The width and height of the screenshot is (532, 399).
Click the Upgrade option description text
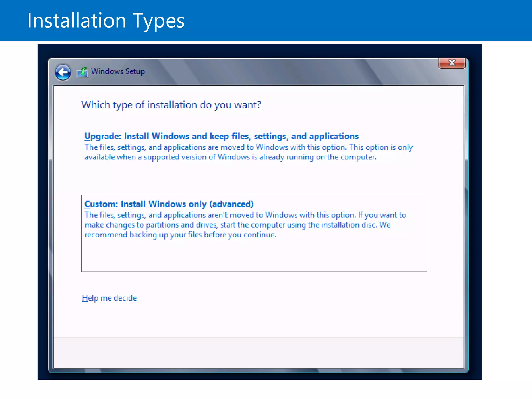[249, 152]
